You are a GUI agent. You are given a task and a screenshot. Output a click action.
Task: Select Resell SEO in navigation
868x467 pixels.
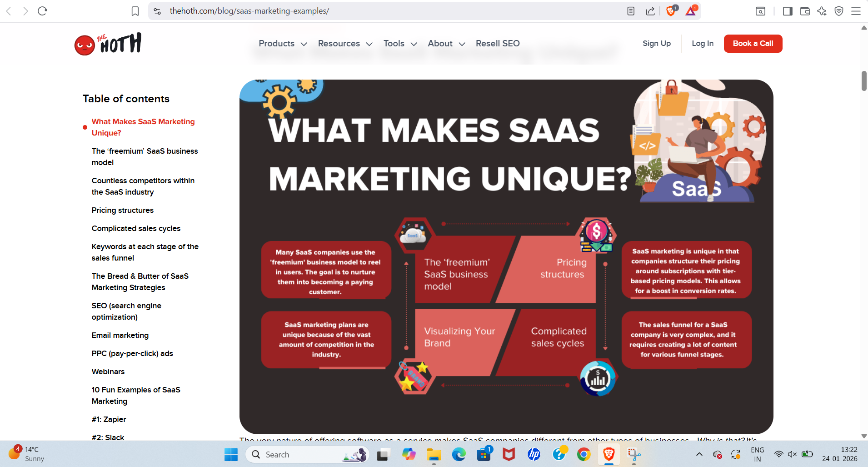[497, 44]
